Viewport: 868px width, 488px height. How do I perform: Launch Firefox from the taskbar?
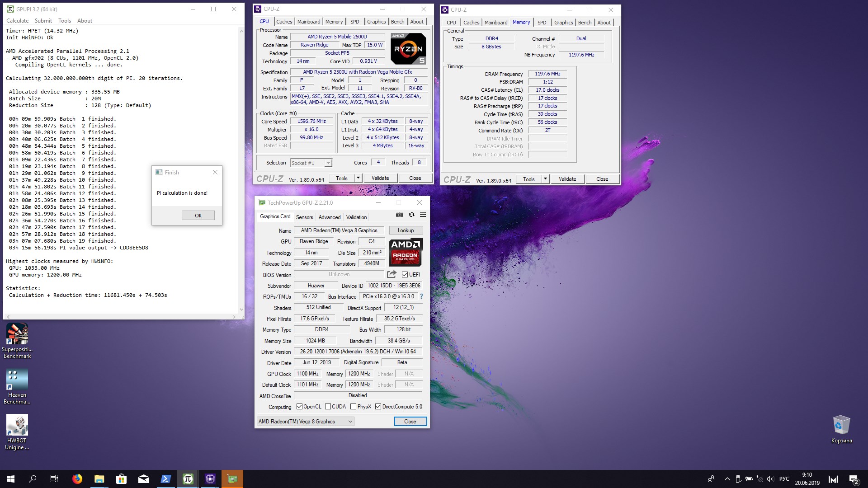tap(77, 479)
